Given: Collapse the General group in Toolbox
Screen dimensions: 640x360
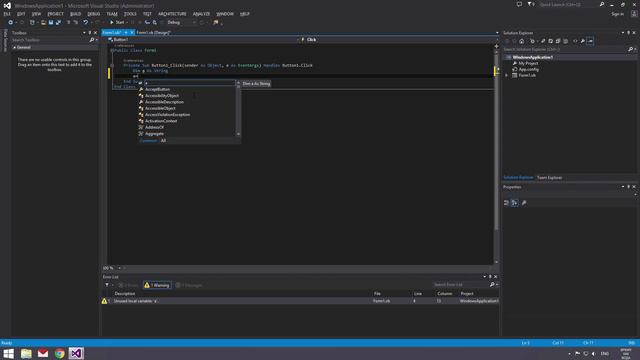Looking at the screenshot, I should click(15, 47).
